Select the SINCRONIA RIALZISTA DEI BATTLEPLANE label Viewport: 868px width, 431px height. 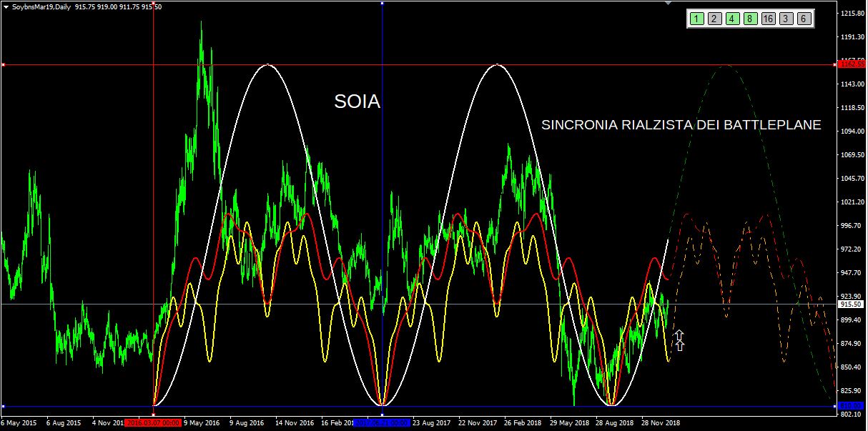pos(681,125)
